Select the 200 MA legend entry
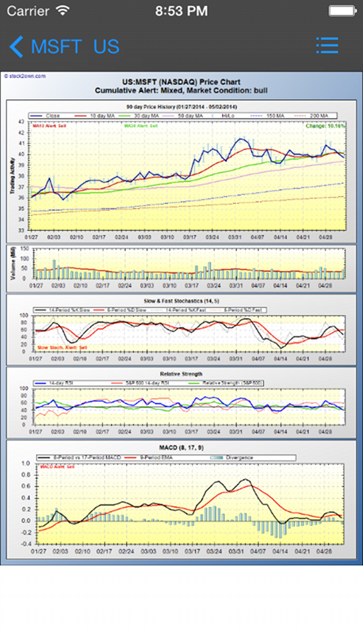Viewport: 363px width, 644px height. tap(312, 116)
